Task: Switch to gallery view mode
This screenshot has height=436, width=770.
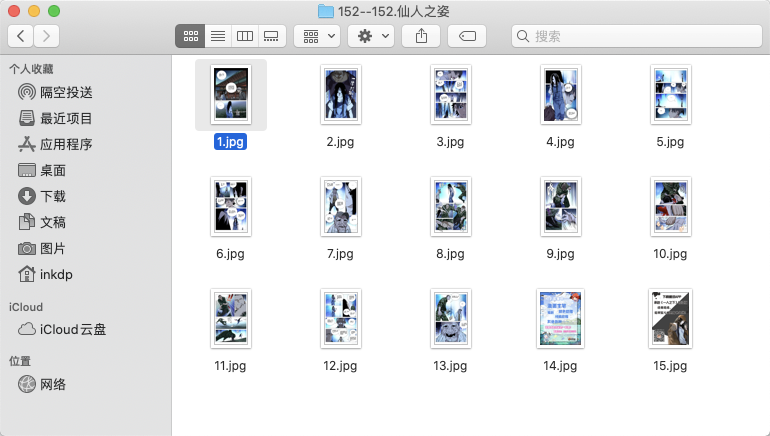Action: click(271, 36)
